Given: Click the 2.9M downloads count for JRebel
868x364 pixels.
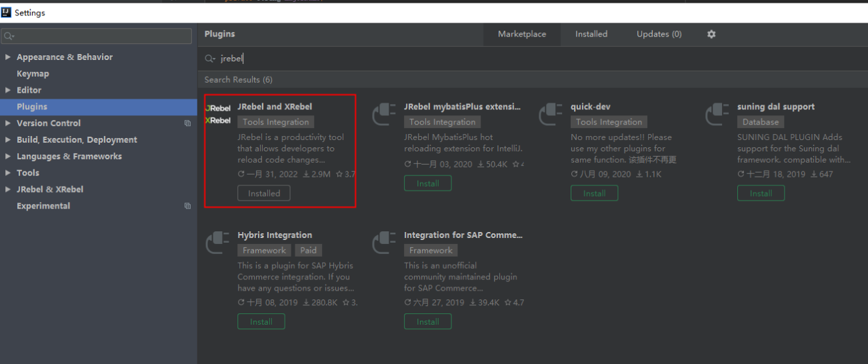Looking at the screenshot, I should pyautogui.click(x=317, y=174).
